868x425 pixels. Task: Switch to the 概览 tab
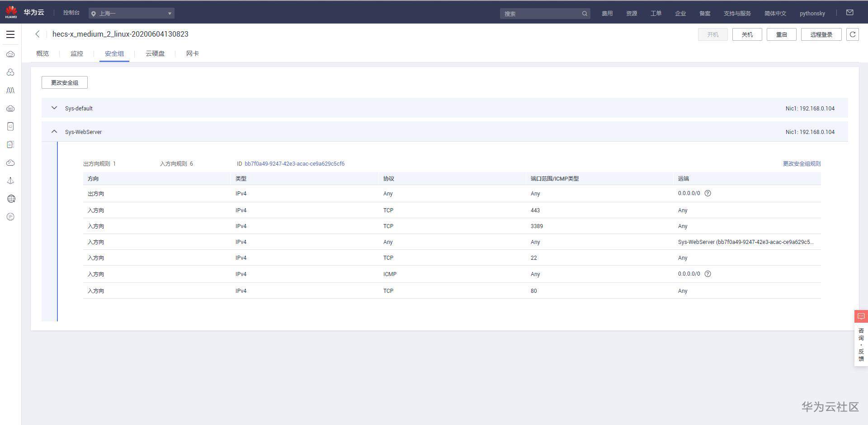click(x=42, y=53)
